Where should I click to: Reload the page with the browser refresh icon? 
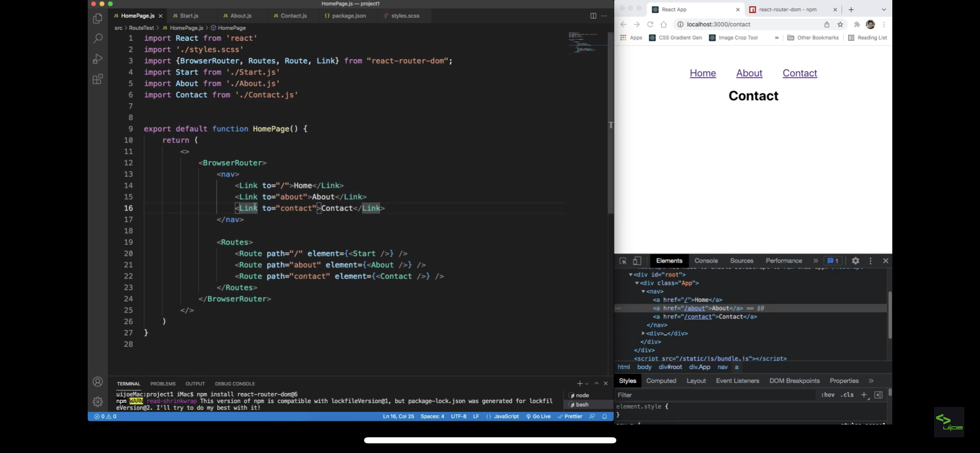651,24
